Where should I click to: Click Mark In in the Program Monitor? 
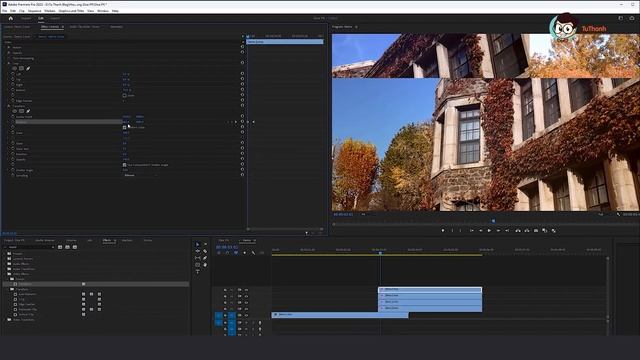[452, 231]
